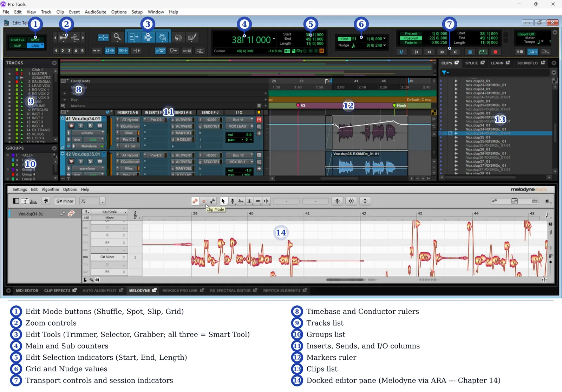Viewport: 562px width, 392px height.
Task: Click the MIDI zoom icon
Action: tap(75, 37)
